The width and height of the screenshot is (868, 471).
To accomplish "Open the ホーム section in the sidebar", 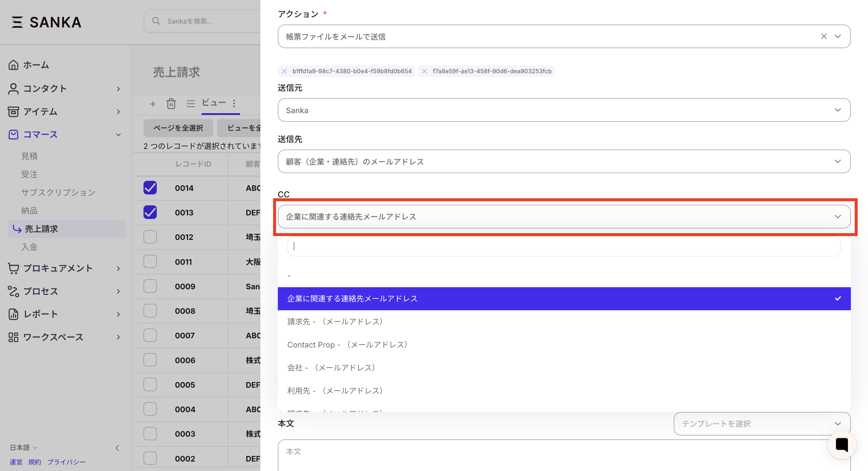I will coord(14,65).
